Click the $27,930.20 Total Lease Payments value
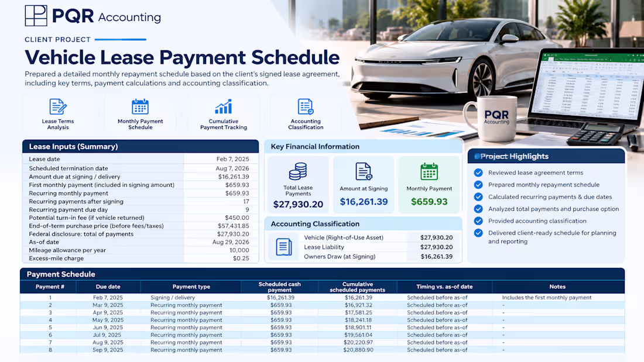Image resolution: width=644 pixels, height=362 pixels. point(298,205)
